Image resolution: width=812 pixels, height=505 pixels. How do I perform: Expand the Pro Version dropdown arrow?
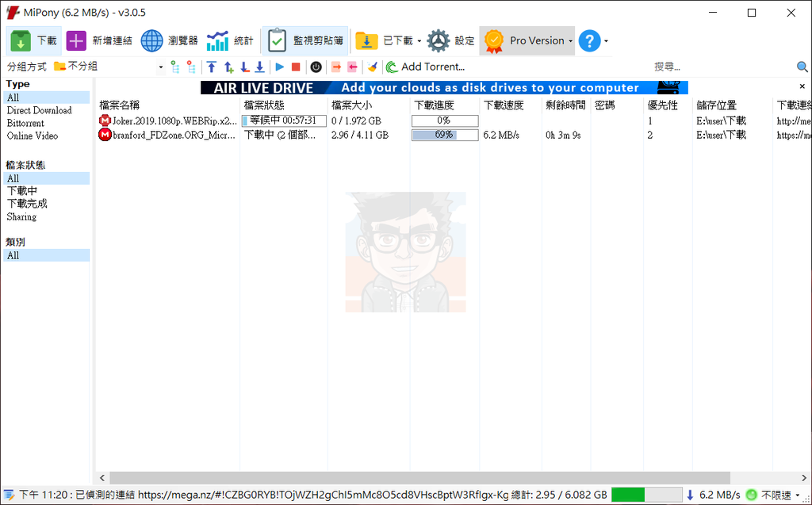tap(571, 41)
